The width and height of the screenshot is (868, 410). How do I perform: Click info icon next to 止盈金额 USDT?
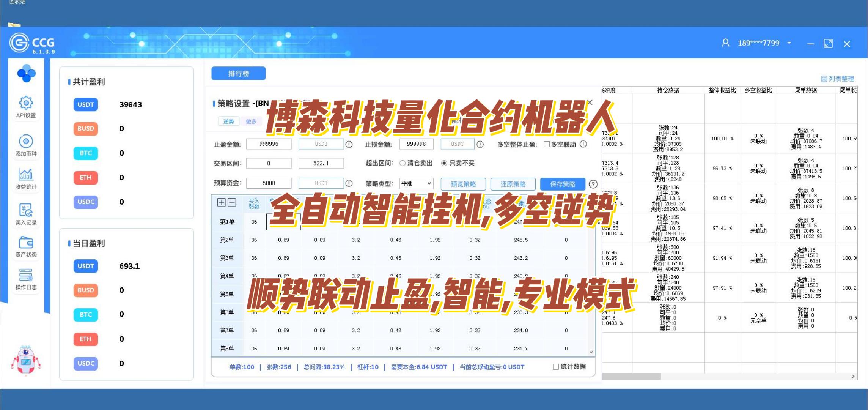coord(349,144)
